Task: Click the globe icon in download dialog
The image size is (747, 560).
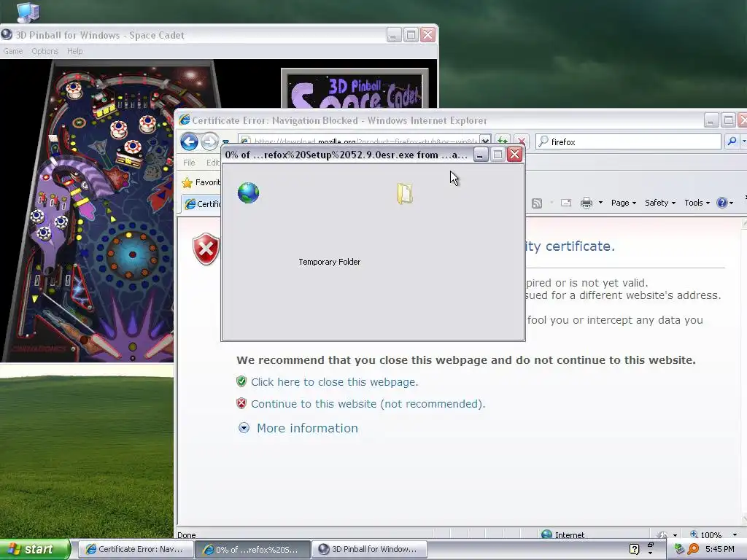Action: 248,192
